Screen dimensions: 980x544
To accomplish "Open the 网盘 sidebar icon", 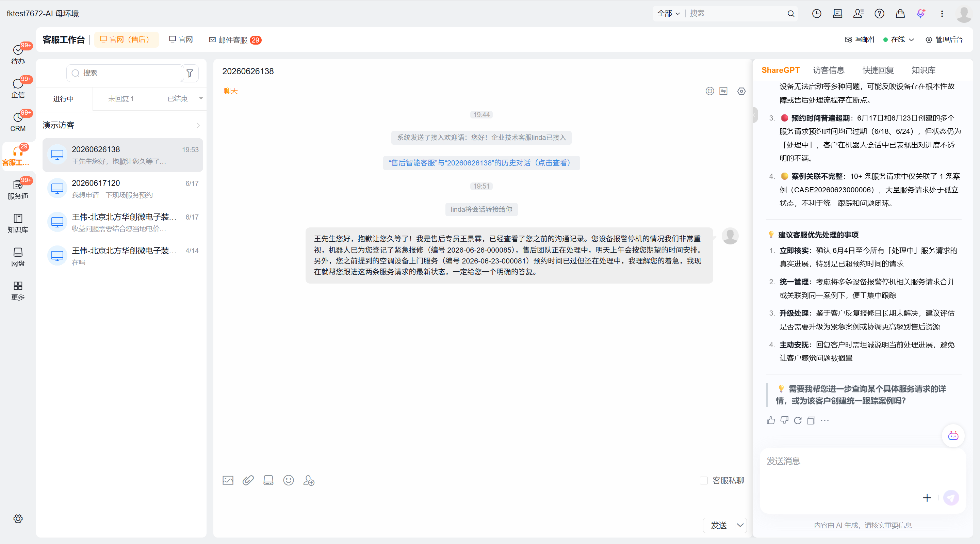I will 18,257.
